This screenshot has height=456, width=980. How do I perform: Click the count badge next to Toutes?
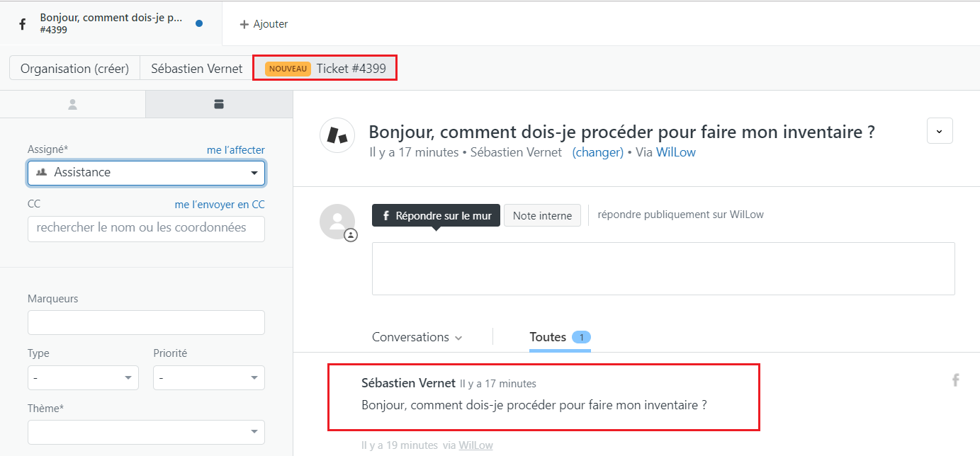tap(581, 337)
